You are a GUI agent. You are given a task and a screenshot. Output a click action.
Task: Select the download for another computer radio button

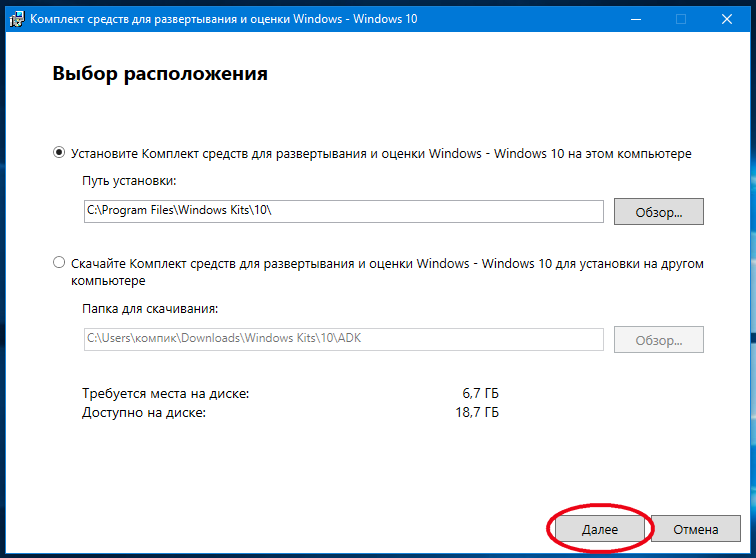(x=59, y=262)
